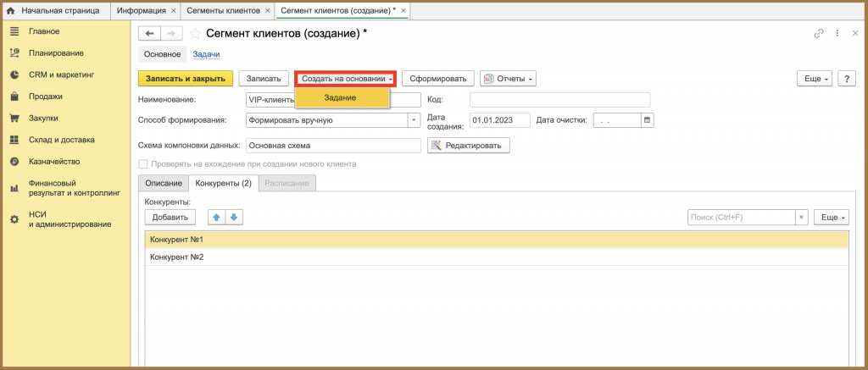Open the competitors table Еще menu

(x=831, y=218)
